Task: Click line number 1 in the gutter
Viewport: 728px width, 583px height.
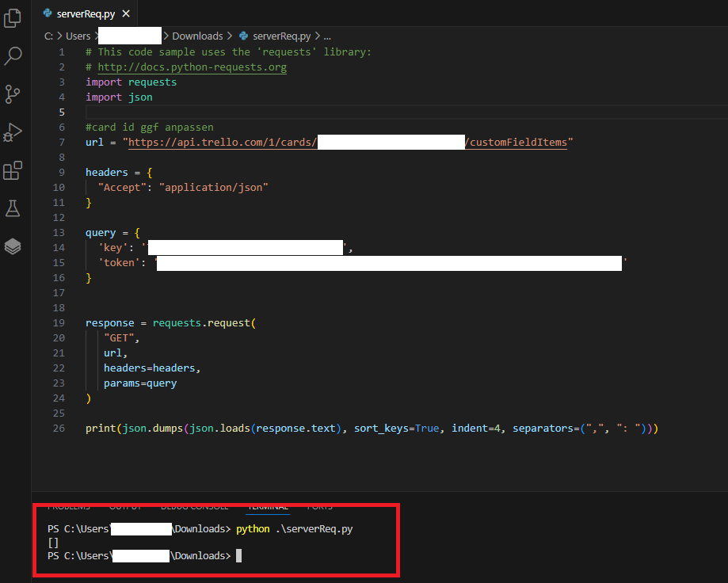Action: (62, 52)
